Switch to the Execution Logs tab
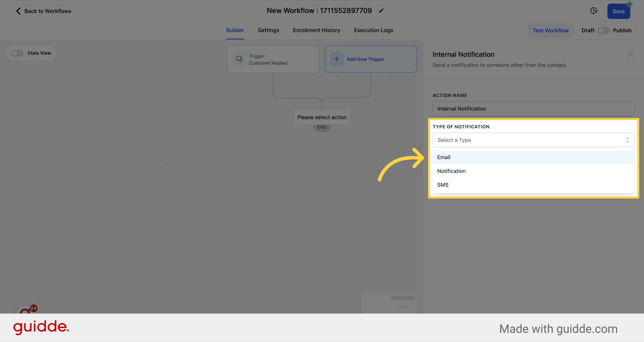This screenshot has height=342, width=644. click(373, 30)
